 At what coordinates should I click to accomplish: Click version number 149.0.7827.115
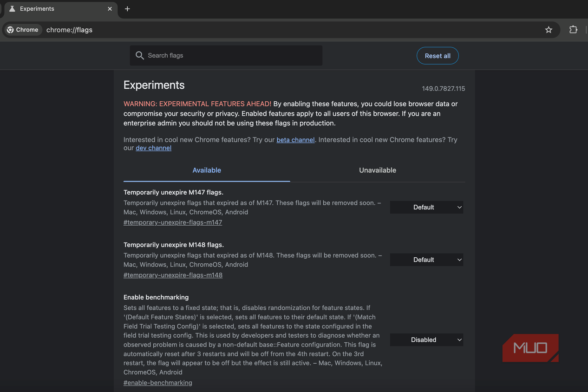click(x=443, y=89)
